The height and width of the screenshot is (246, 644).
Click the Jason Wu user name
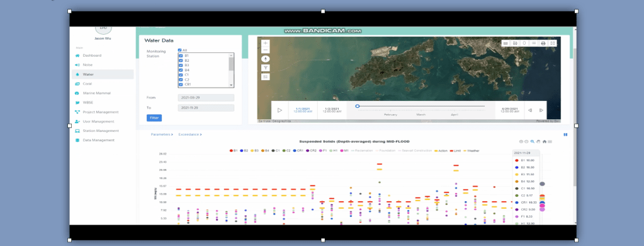click(103, 38)
